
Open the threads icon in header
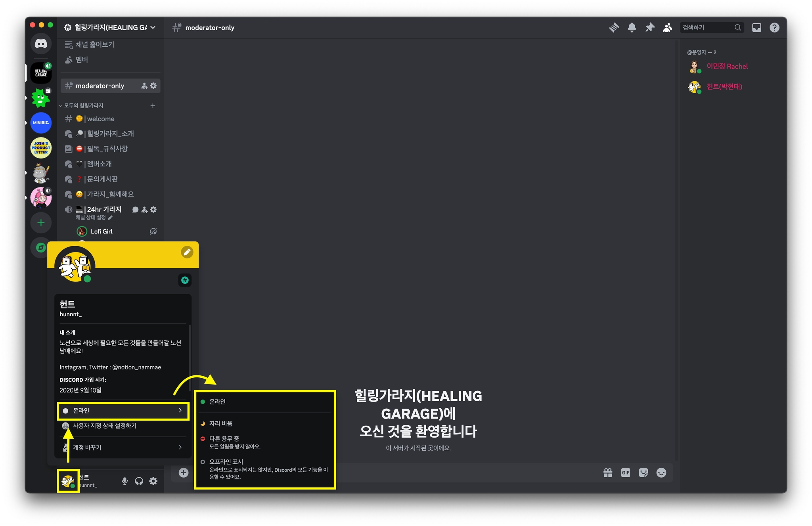click(x=614, y=27)
